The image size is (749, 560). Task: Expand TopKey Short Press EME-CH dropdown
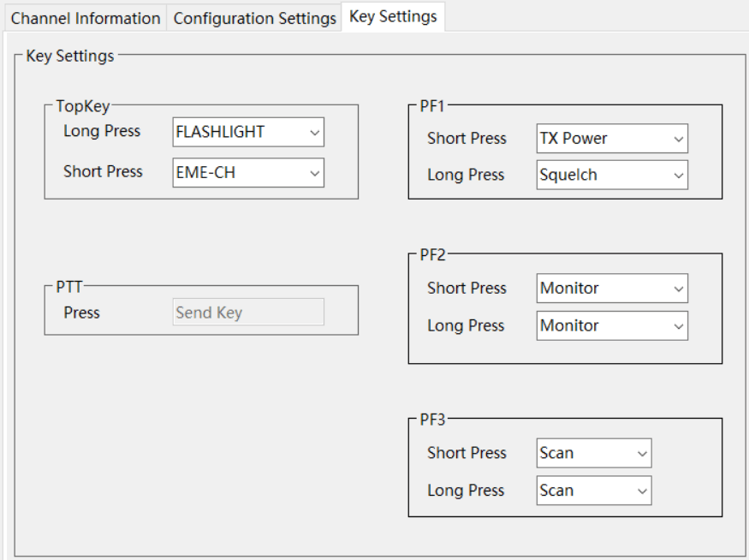pos(248,172)
